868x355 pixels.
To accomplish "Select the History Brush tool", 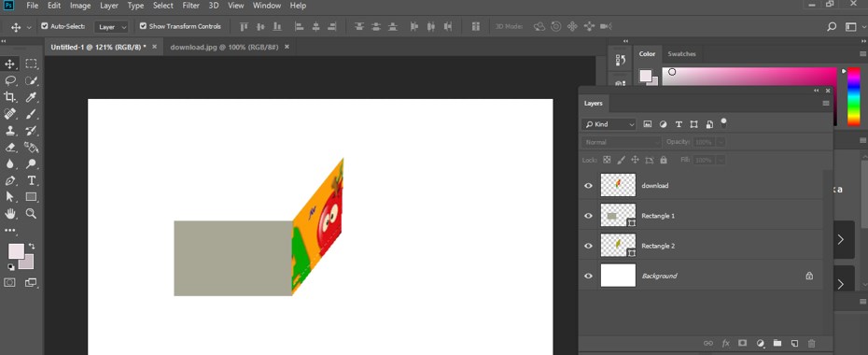I will point(31,131).
